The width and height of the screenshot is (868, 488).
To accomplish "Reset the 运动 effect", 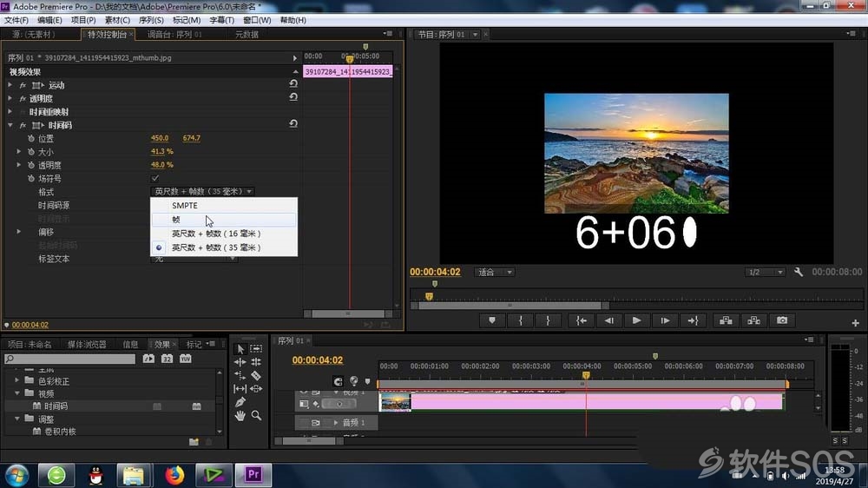I will coord(293,84).
